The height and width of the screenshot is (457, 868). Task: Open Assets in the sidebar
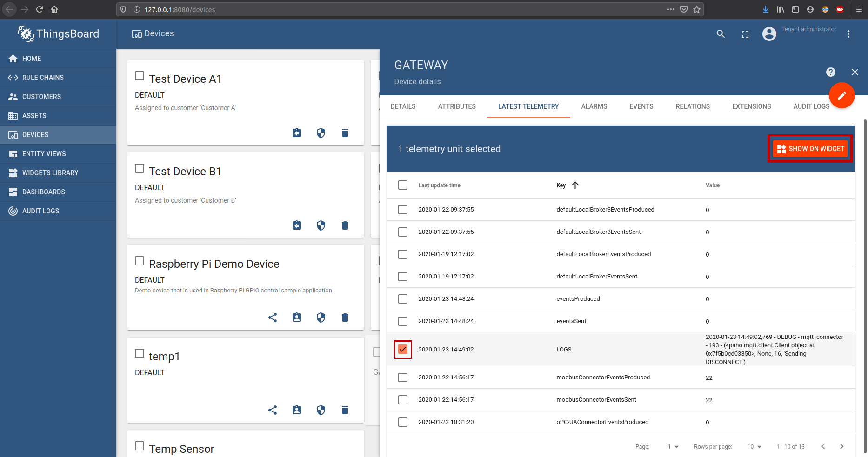coord(58,116)
